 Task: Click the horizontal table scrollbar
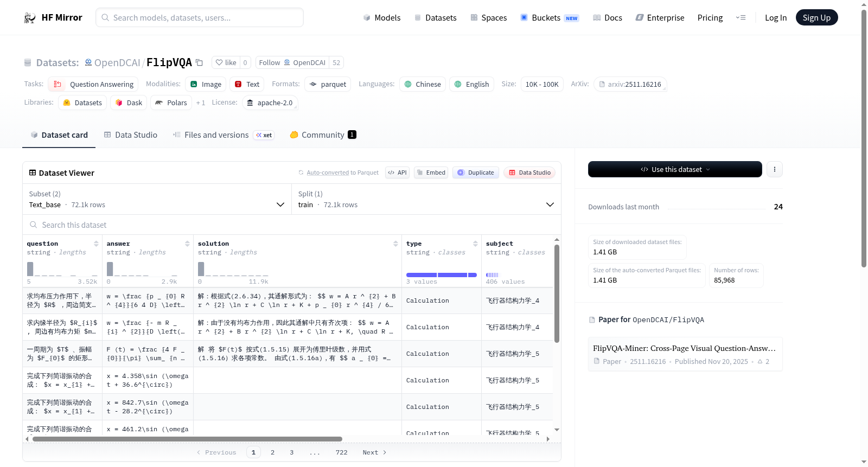(187, 439)
